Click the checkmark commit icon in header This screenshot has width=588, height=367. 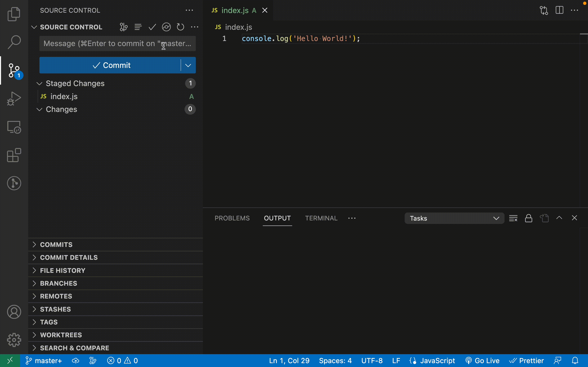click(x=152, y=27)
